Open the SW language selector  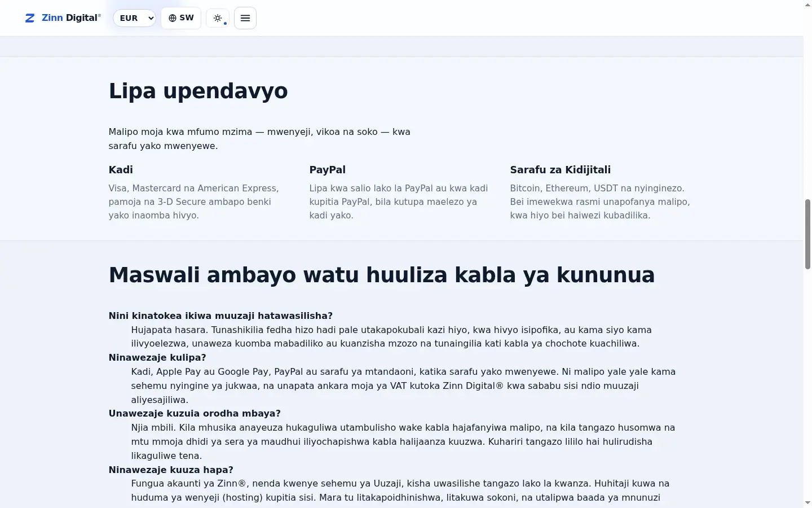click(x=181, y=18)
